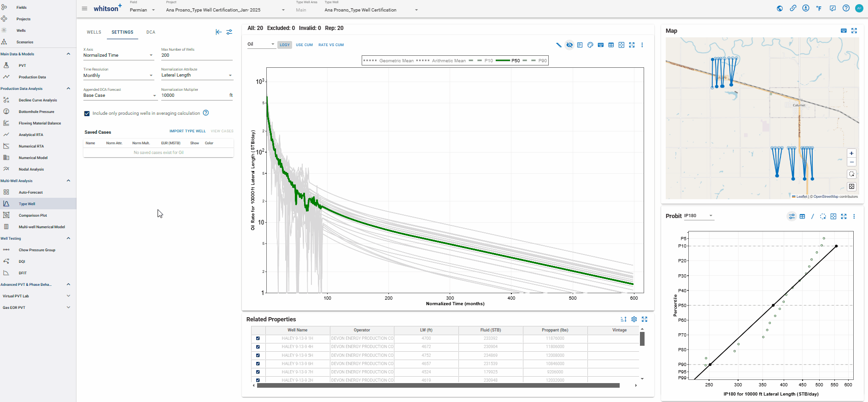Viewport: 868px width, 402px height.
Task: Open the X Axis Normalized Time dropdown
Action: [x=118, y=55]
